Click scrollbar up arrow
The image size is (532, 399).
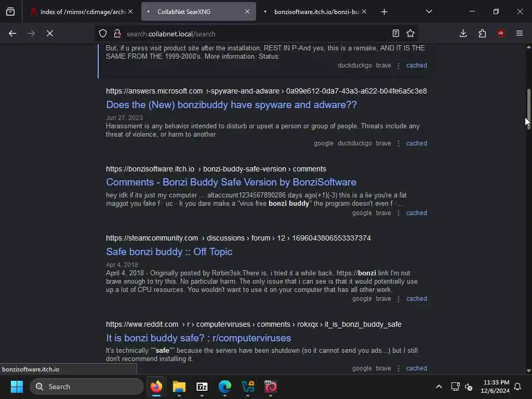[x=528, y=47]
